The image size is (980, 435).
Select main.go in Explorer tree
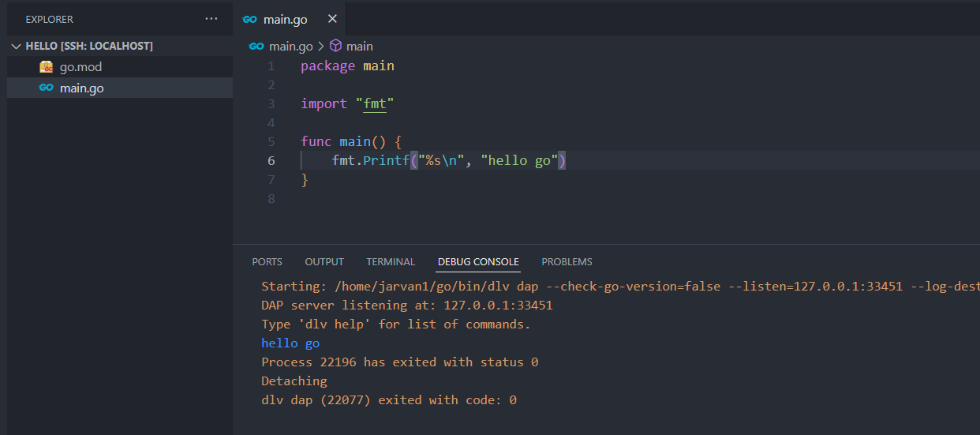tap(120, 88)
